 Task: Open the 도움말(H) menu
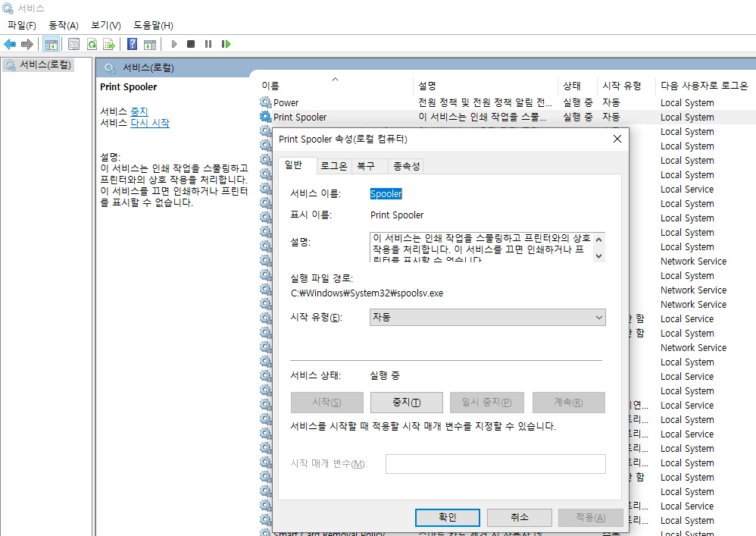click(153, 25)
